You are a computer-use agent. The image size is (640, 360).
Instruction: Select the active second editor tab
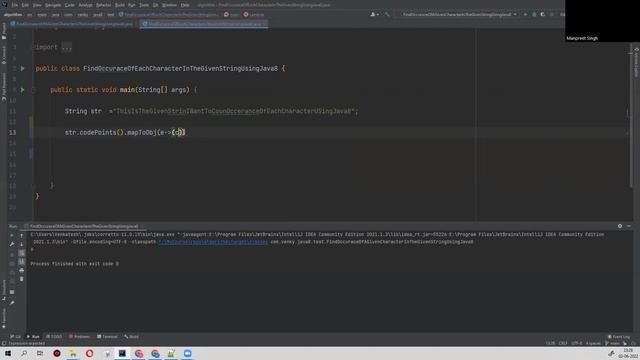point(204,24)
